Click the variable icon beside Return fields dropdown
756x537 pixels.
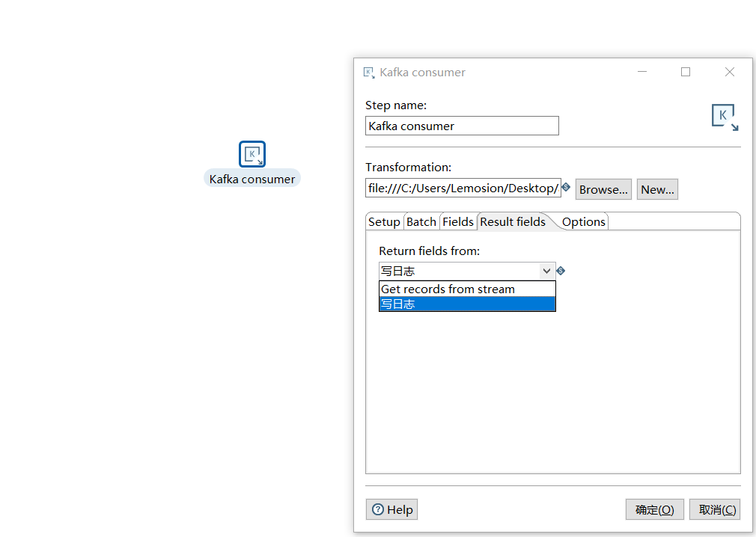point(561,271)
